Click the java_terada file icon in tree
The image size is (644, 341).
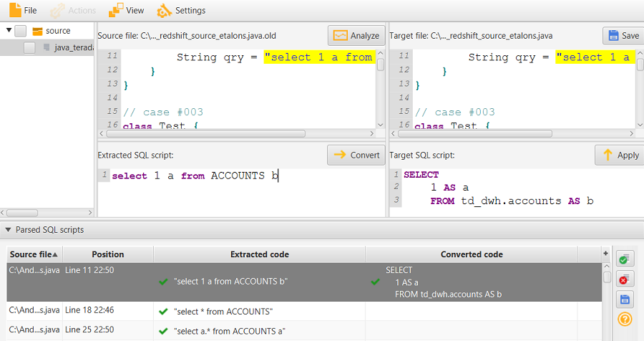(x=47, y=47)
